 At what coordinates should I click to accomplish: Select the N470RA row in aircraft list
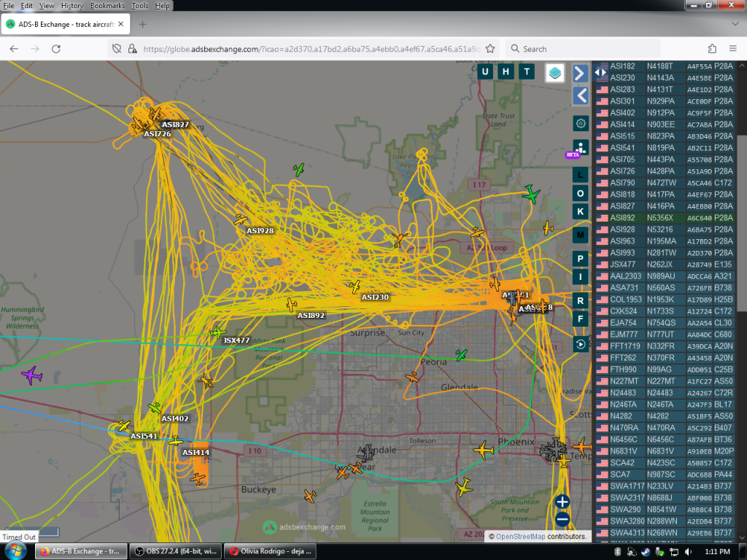(665, 427)
